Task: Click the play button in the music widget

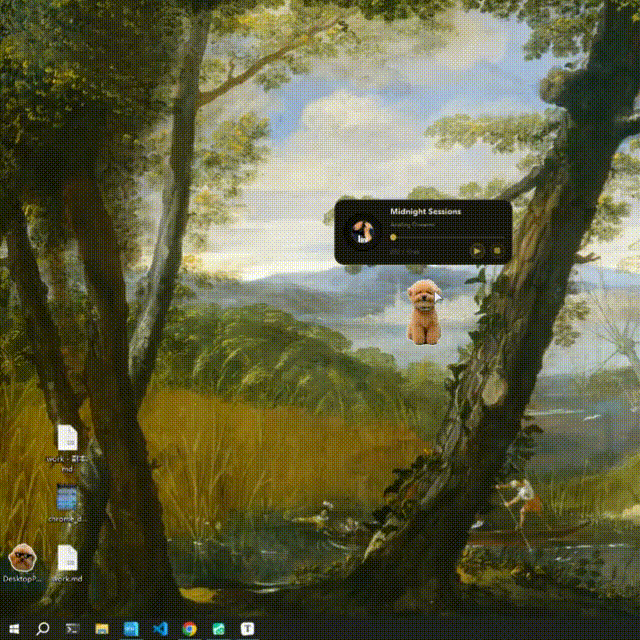Action: (x=477, y=251)
